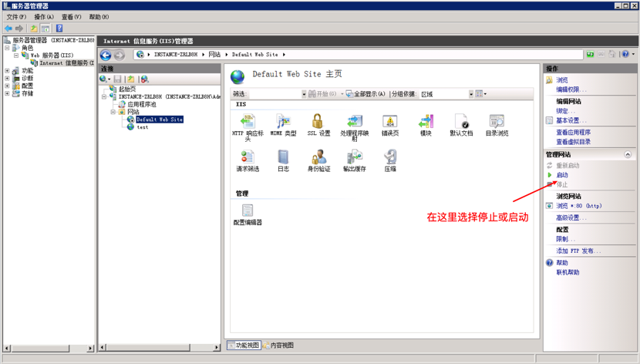Click the 基本设置 link
Image resolution: width=640 pixels, height=364 pixels.
tap(571, 121)
